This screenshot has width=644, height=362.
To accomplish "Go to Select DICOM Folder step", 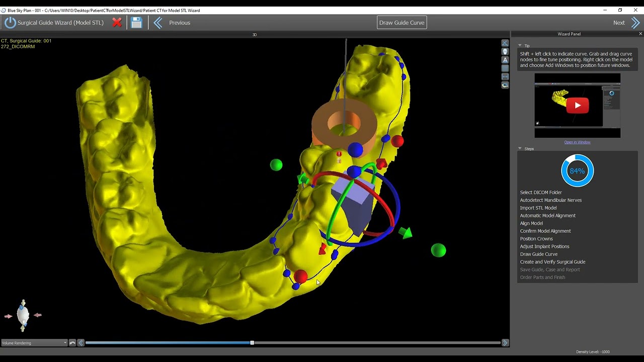I will (541, 193).
